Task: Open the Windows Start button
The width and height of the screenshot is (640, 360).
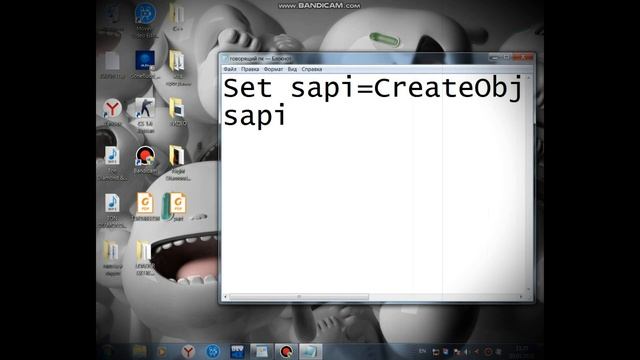Action: (108, 351)
